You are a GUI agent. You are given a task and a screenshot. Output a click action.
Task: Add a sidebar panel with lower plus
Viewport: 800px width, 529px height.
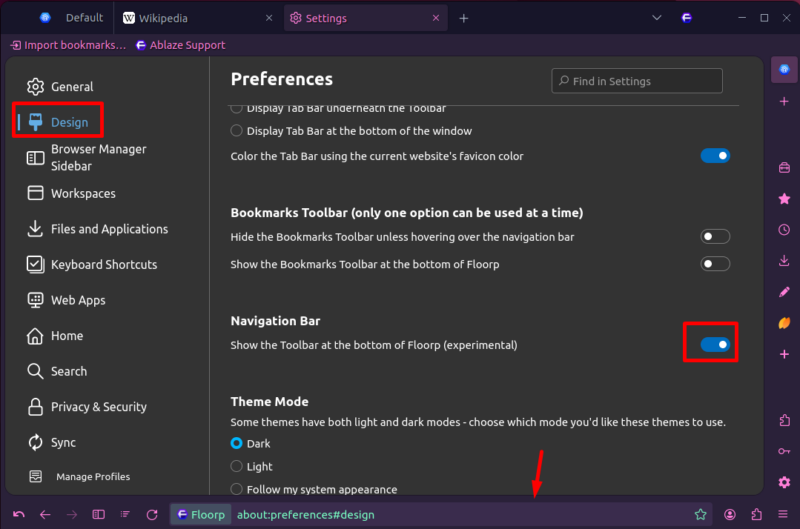[784, 354]
